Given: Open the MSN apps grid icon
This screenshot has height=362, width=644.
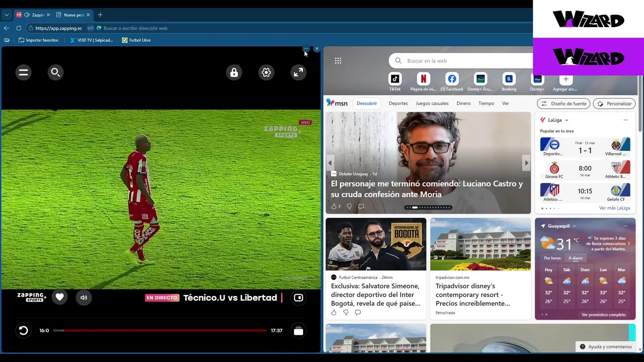Looking at the screenshot, I should point(338,61).
